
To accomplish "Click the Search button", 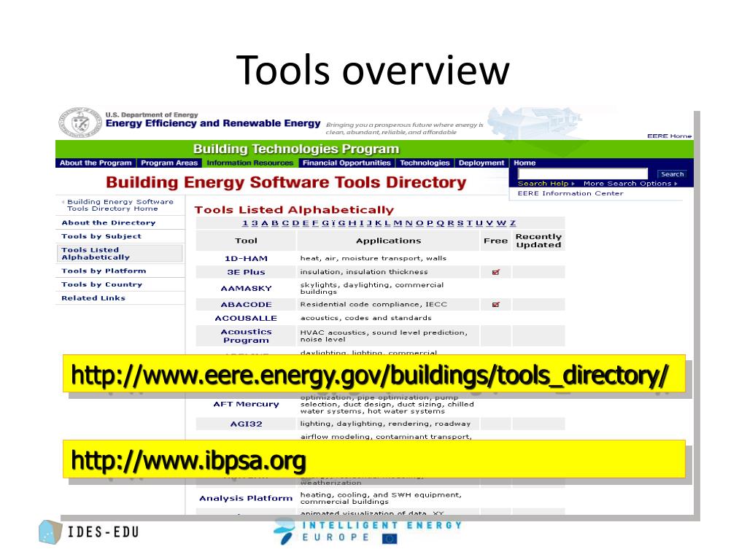I will (672, 174).
